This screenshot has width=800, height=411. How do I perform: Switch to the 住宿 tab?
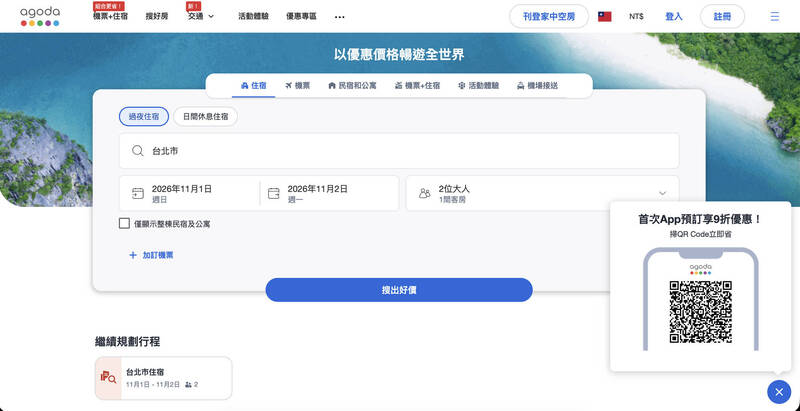pyautogui.click(x=254, y=86)
